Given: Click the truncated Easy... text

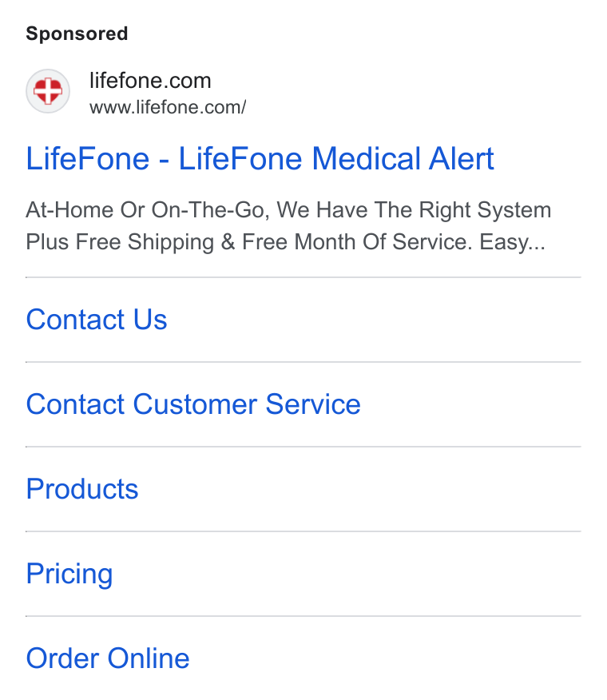Looking at the screenshot, I should point(513,242).
